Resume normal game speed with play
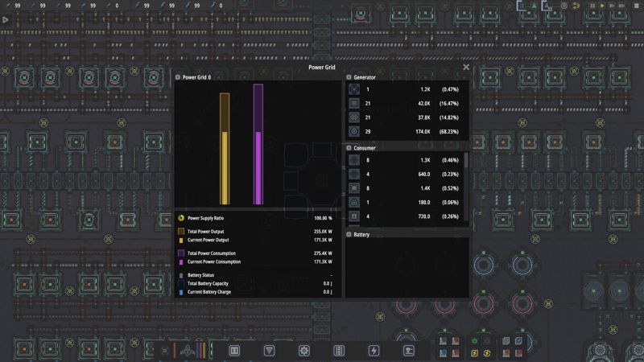Viewport: 644px width, 362px height. pyautogui.click(x=602, y=6)
